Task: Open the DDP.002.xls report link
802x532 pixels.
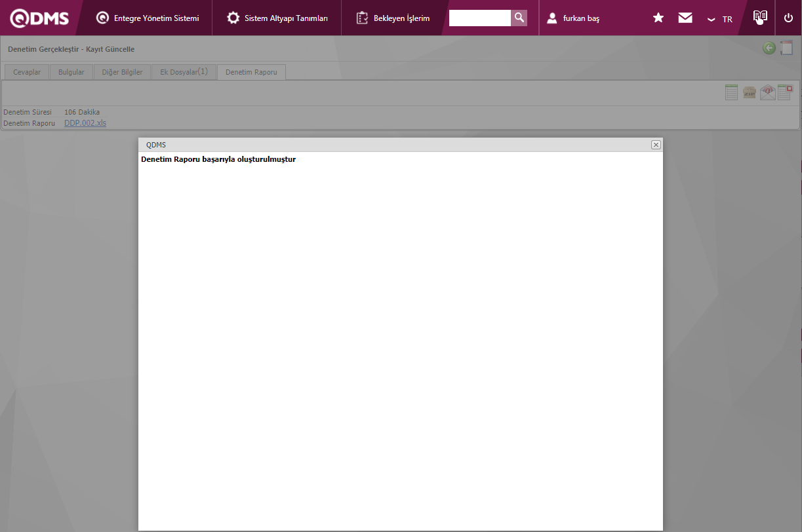Action: [85, 123]
